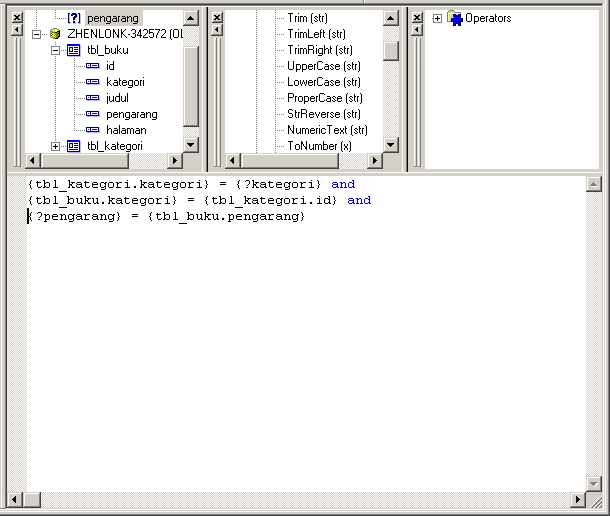610x516 pixels.
Task: Close the operator tree pane
Action: (417, 18)
